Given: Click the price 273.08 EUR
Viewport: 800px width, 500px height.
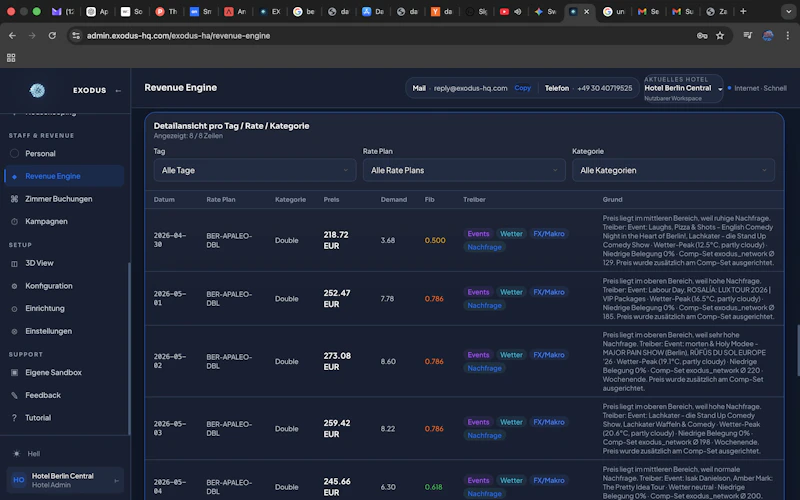Looking at the screenshot, I should tap(337, 361).
